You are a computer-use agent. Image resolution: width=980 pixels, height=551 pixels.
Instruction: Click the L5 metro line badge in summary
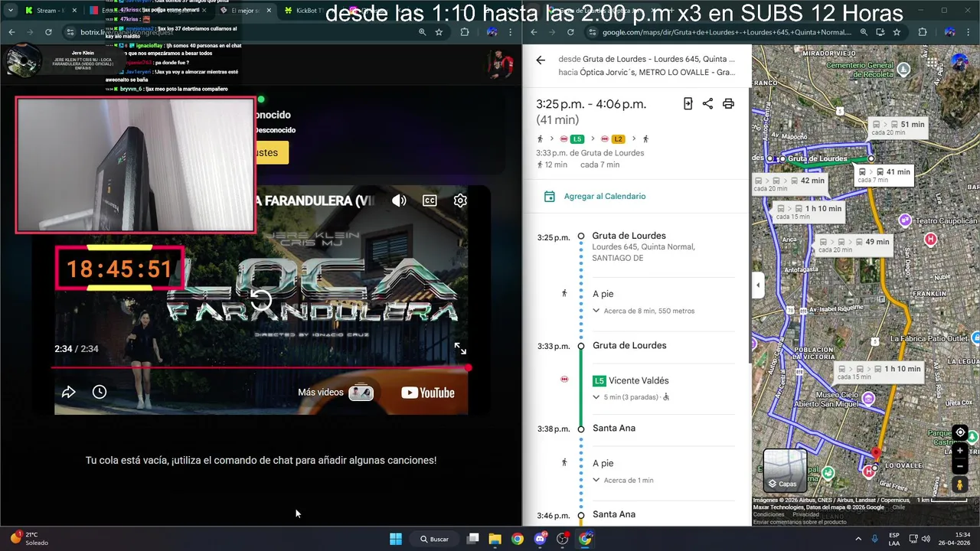[577, 139]
